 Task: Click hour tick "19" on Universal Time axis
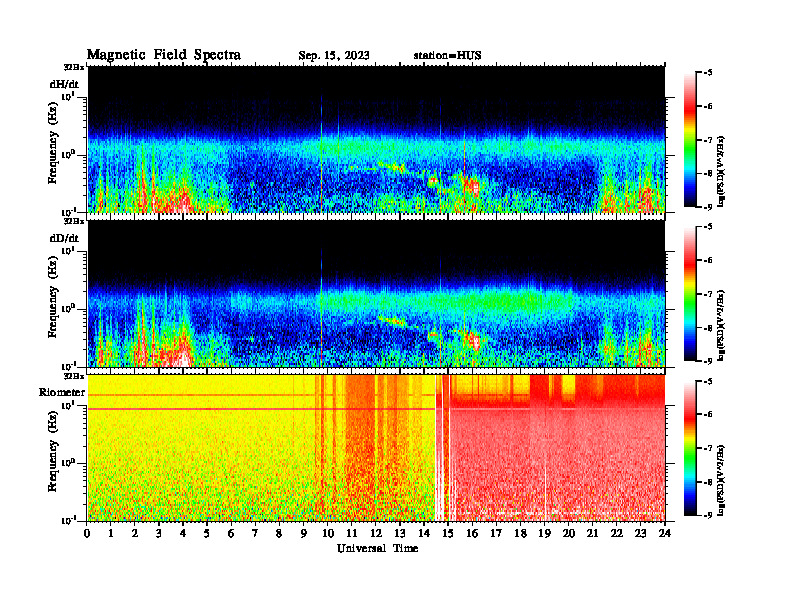coord(544,533)
